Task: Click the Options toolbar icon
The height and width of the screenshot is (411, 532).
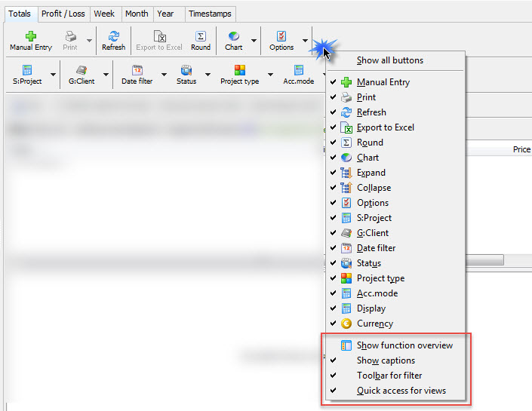Action: point(281,36)
